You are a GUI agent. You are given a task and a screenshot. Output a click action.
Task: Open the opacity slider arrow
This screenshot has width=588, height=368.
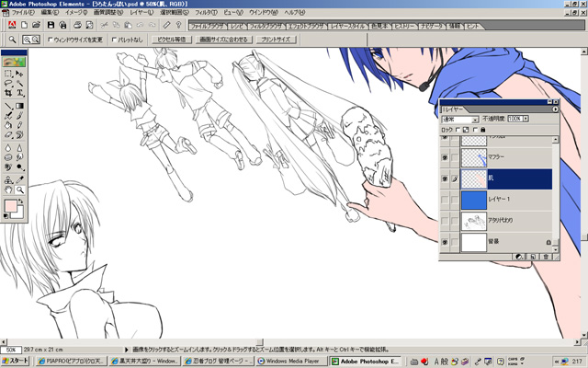(526, 119)
